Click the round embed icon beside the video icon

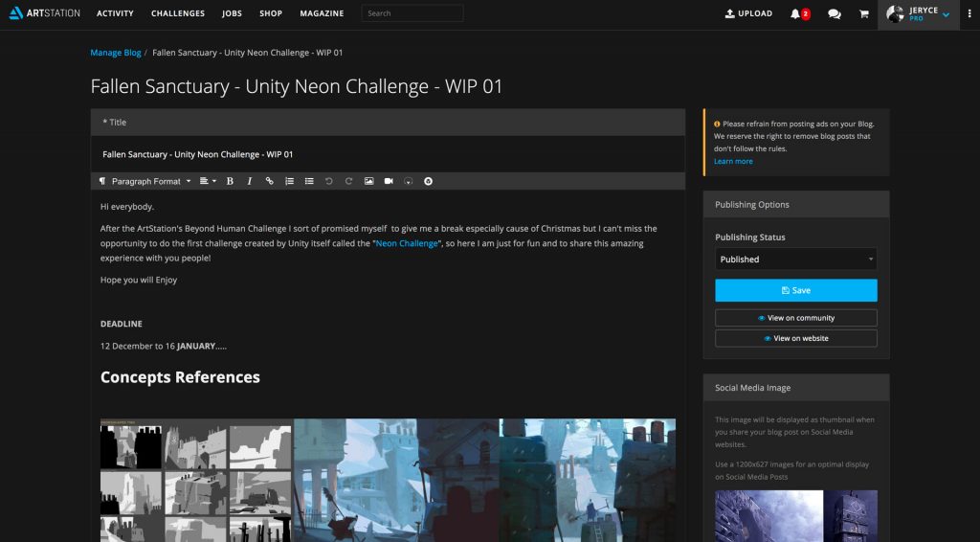tap(408, 181)
